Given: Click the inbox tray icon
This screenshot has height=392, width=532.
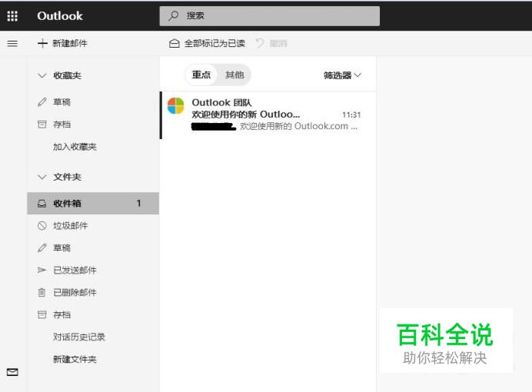Looking at the screenshot, I should point(42,204).
